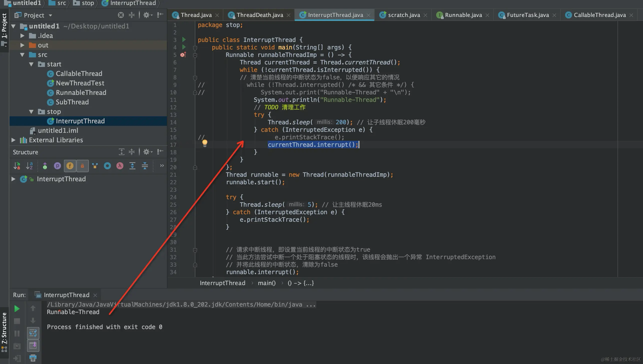Switch to the scratch.java editor tab
The image size is (643, 364).
pos(403,15)
